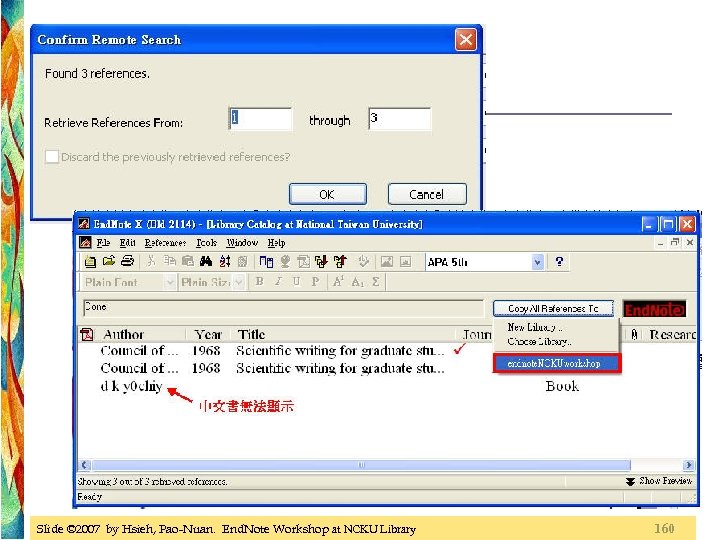
Task: Click Copy All References To button
Action: point(553,309)
